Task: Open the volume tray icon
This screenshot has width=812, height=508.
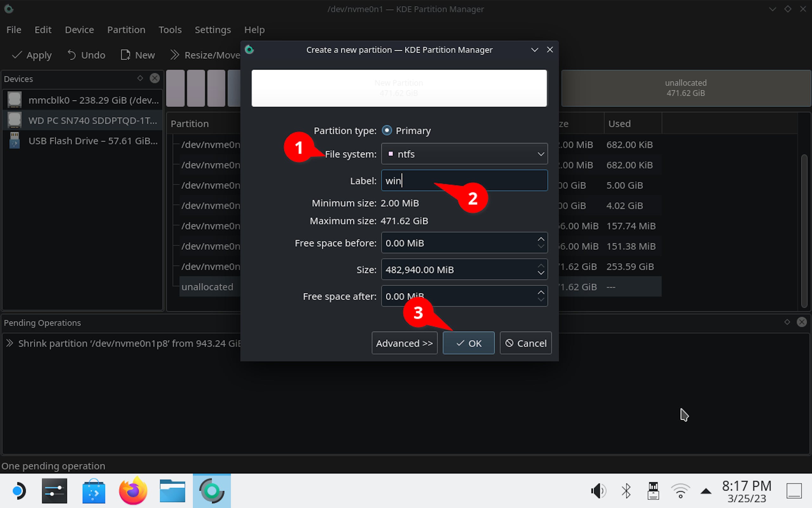Action: click(x=598, y=491)
